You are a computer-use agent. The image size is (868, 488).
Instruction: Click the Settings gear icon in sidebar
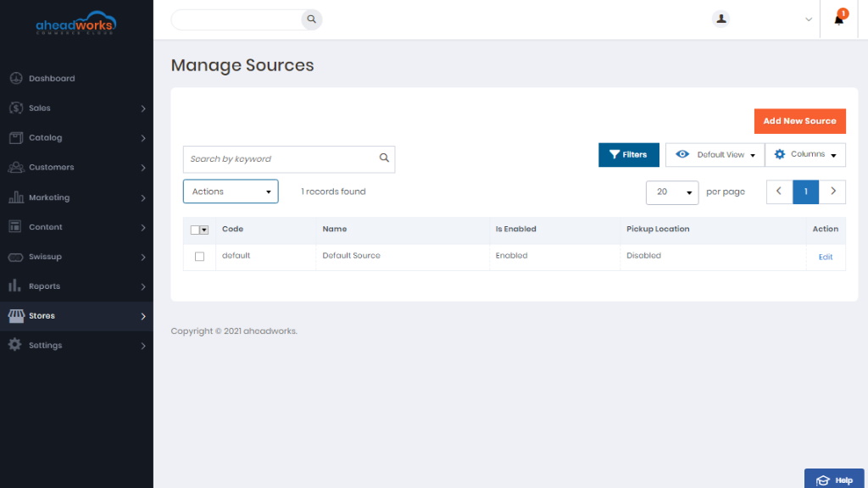coord(15,345)
